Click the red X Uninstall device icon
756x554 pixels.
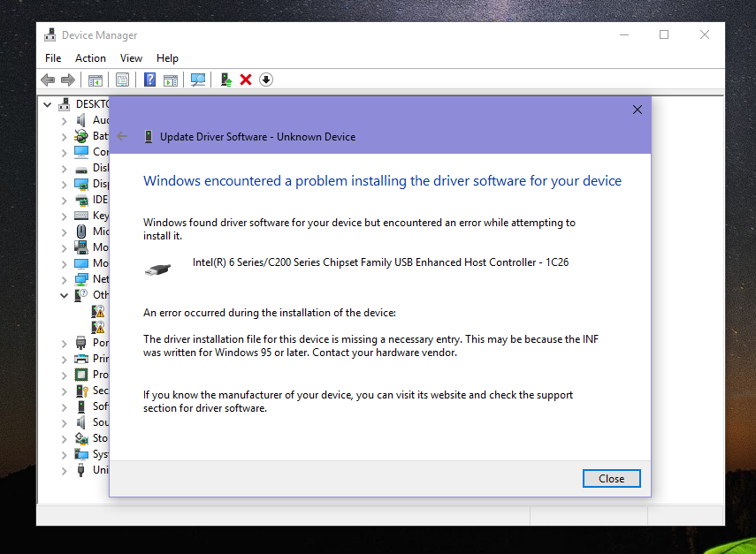[x=246, y=80]
